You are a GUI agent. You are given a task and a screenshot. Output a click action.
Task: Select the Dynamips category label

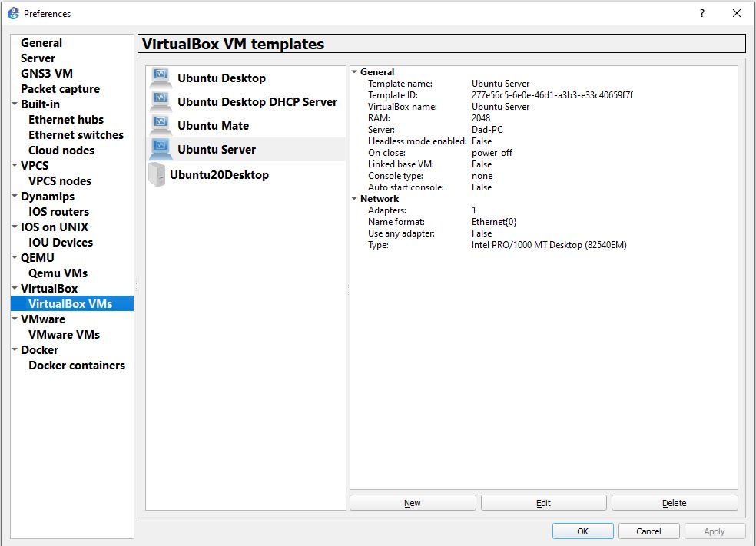pyautogui.click(x=48, y=197)
